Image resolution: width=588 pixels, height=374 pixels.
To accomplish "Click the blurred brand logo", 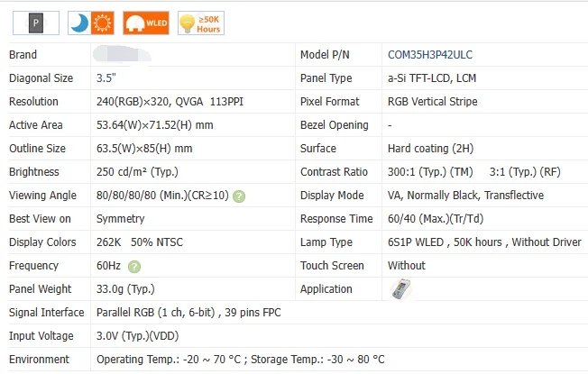I will [122, 54].
